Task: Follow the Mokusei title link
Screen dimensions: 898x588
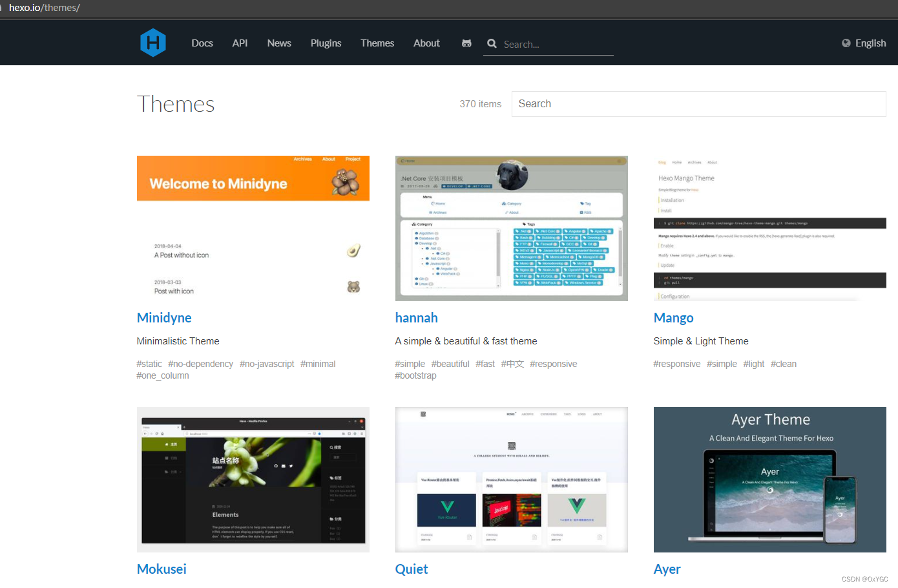Action: tap(162, 569)
